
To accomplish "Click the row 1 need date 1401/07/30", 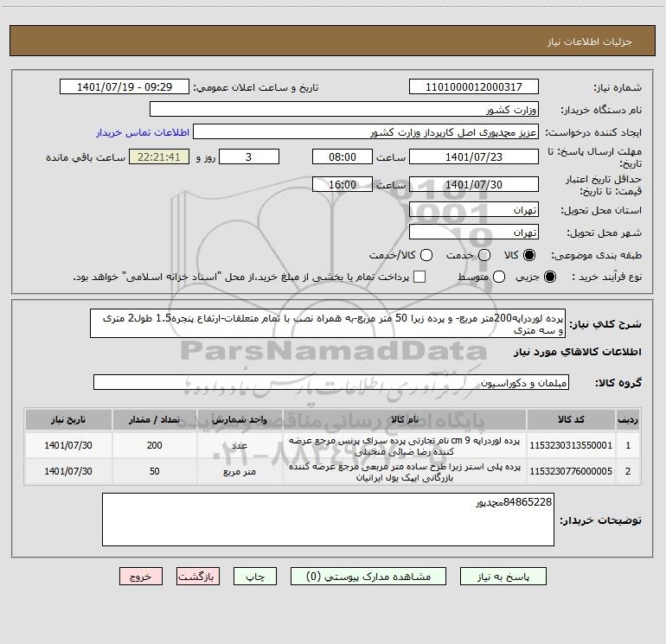I will click(68, 445).
